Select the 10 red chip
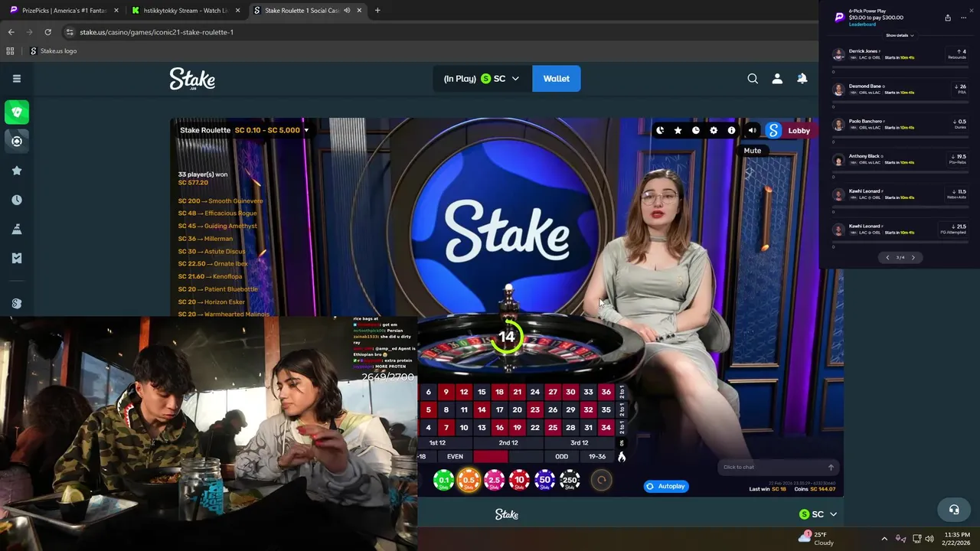The image size is (980, 551). click(x=519, y=481)
